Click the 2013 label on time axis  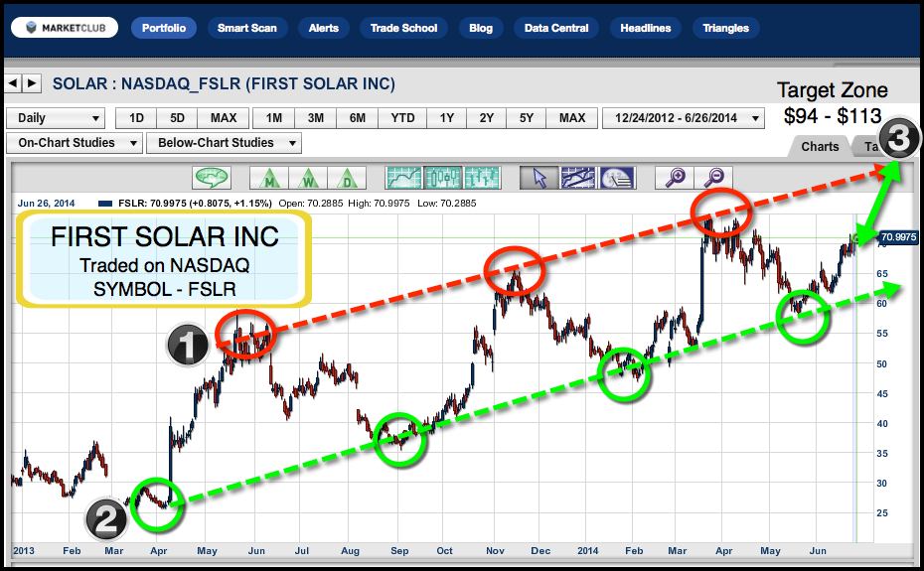24,551
